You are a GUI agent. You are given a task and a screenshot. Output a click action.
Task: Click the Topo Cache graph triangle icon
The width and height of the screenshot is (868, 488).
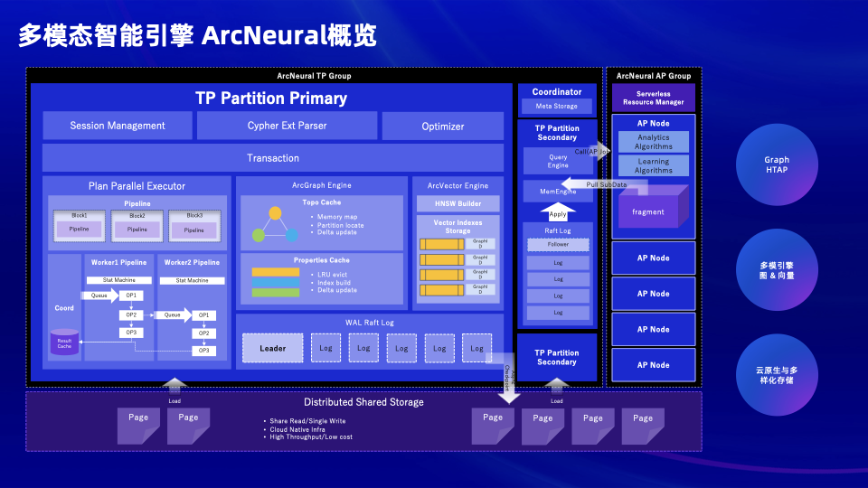pyautogui.click(x=275, y=224)
